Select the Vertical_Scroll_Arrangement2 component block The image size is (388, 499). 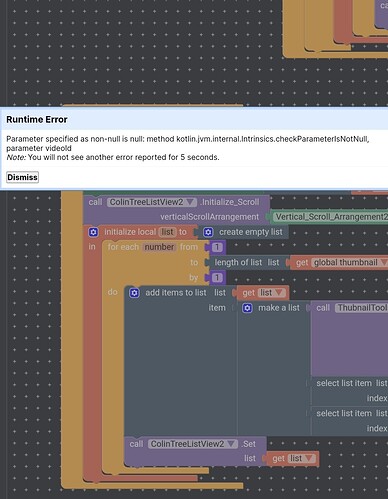(x=329, y=217)
